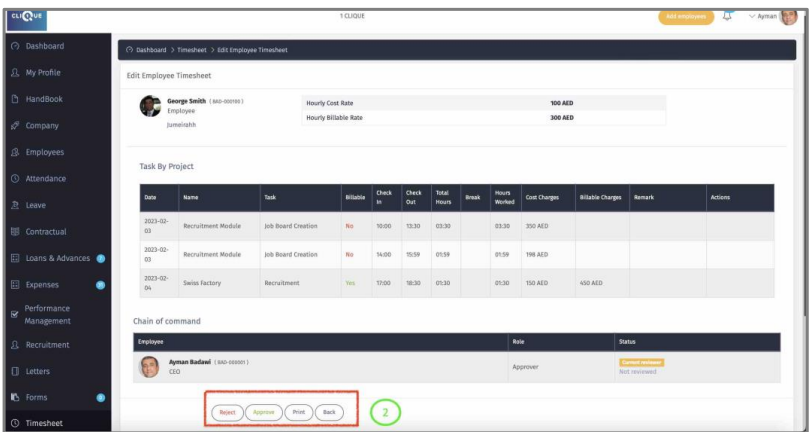The image size is (811, 432).
Task: Click the Leave sidebar icon
Action: [15, 205]
